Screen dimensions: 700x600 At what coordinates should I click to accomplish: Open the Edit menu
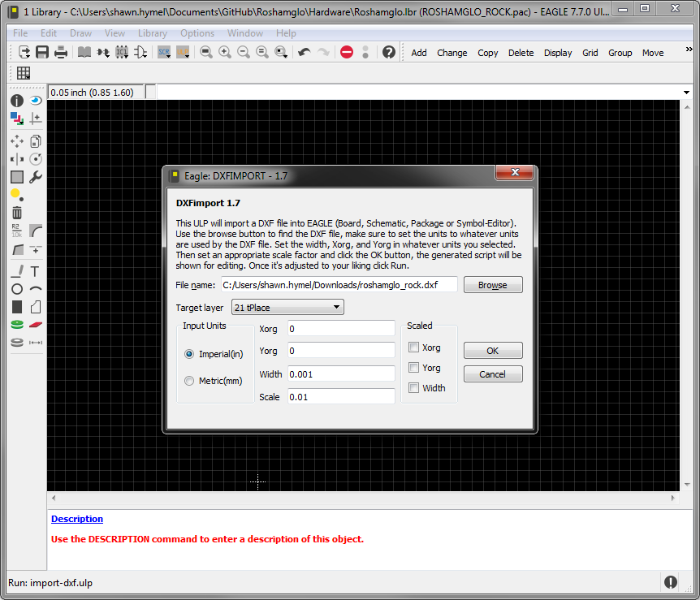point(48,33)
